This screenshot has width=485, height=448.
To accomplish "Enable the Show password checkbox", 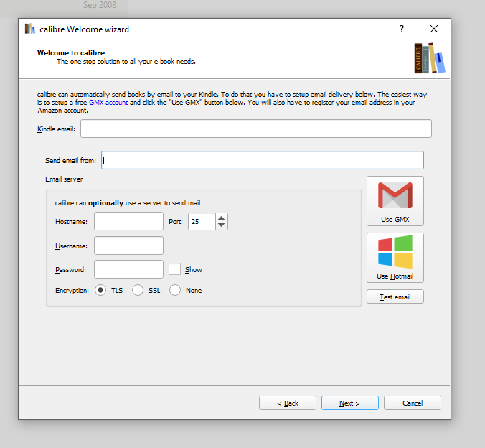I will tap(175, 269).
